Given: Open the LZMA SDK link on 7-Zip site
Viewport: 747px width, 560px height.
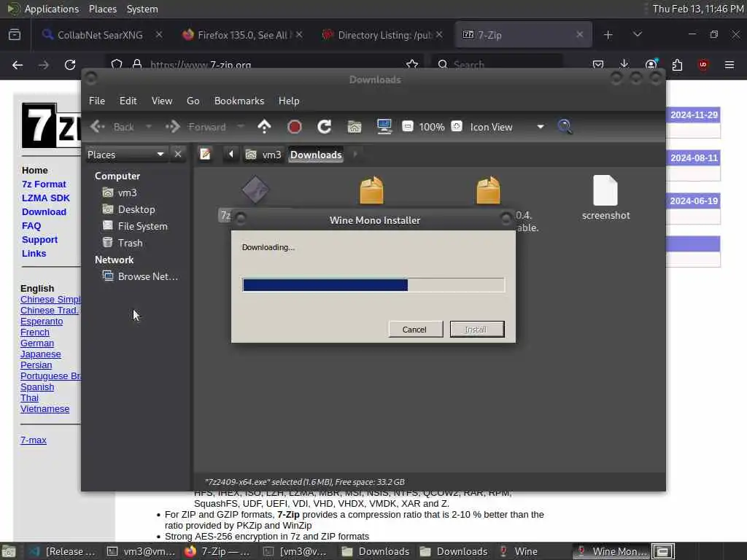Looking at the screenshot, I should [x=46, y=198].
